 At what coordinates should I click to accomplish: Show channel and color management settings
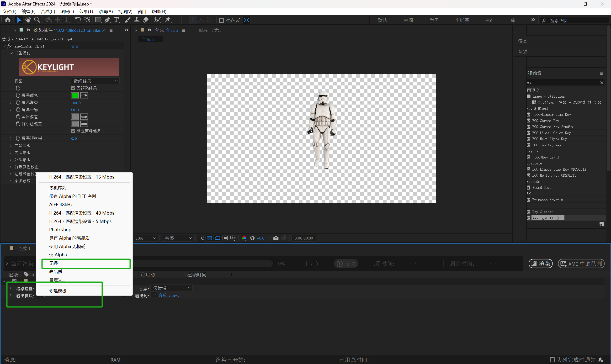244,238
